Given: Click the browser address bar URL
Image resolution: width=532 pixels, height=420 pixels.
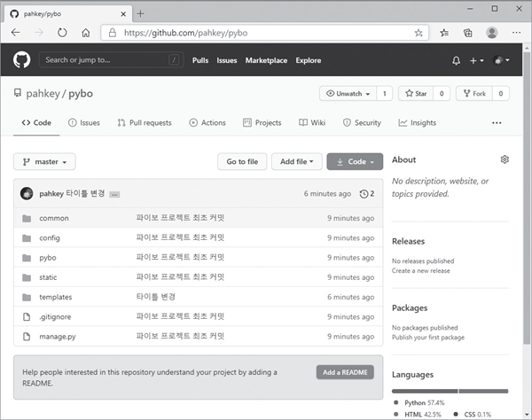Looking at the screenshot, I should tap(185, 33).
